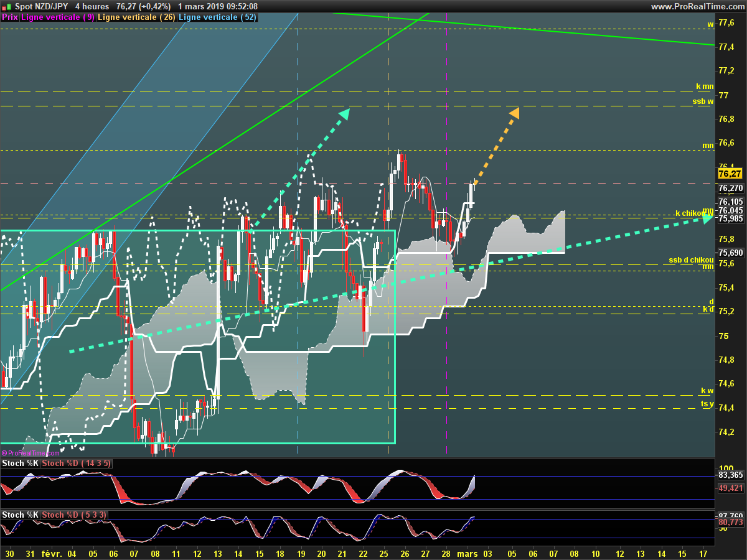The height and width of the screenshot is (560, 747).
Task: Click the '19' date axis label
Action: click(x=301, y=553)
